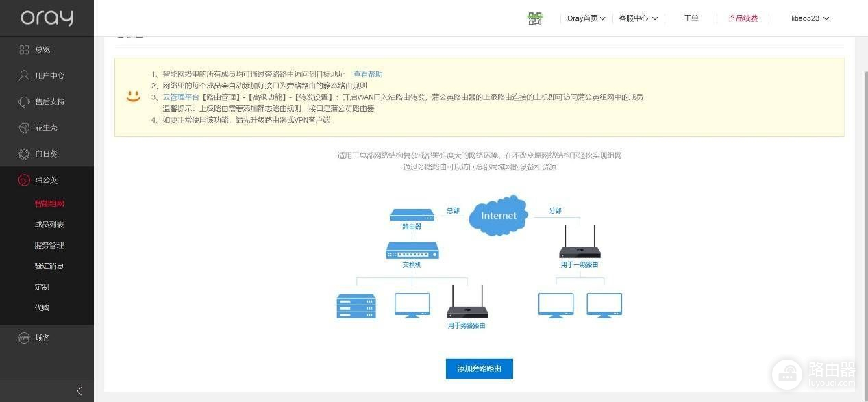Viewport: 868px width, 402px height.
Task: Click the 用于旁路路由 label in the diagram
Action: click(x=467, y=326)
